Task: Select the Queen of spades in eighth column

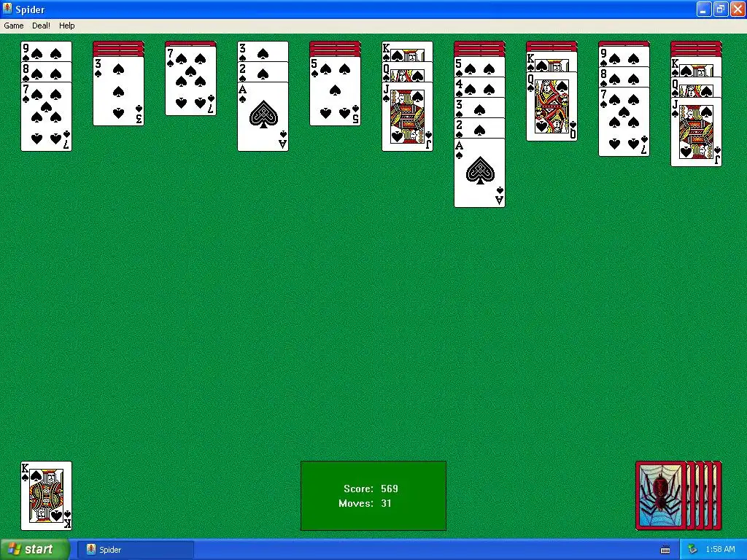Action: [551, 106]
